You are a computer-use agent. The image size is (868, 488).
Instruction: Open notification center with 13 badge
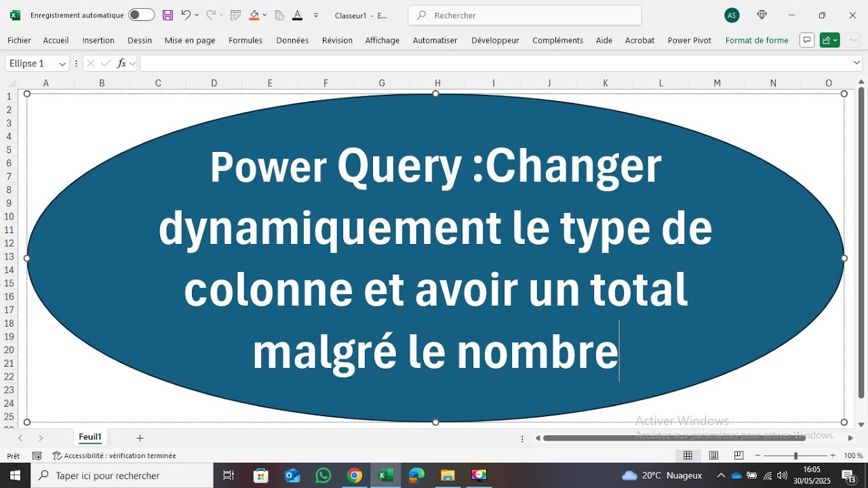(849, 475)
